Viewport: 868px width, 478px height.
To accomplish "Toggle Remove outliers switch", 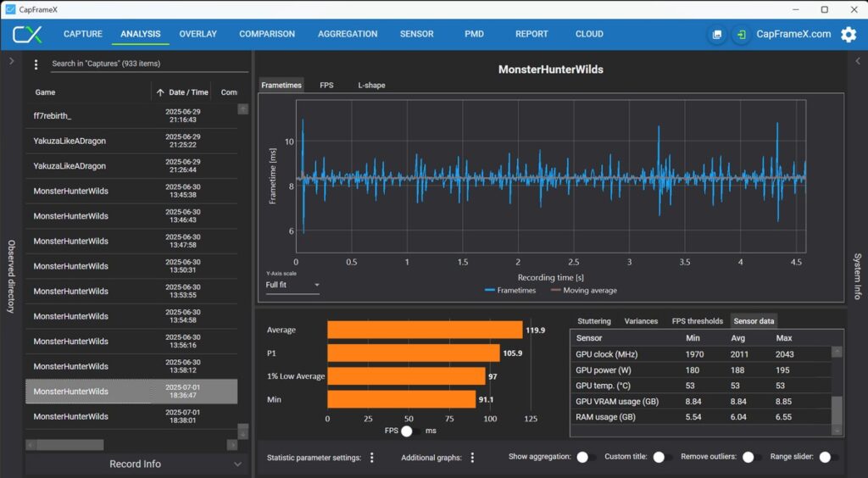I will pos(752,457).
